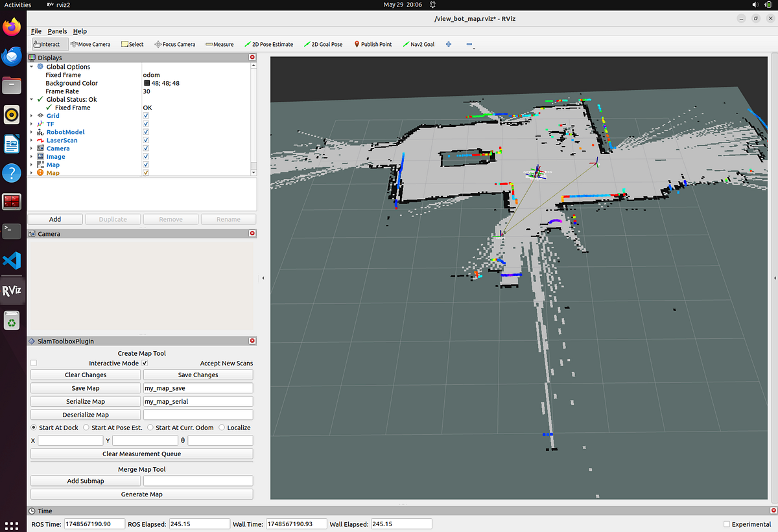Activate the 2D Pose Estimate tool
The image size is (778, 532).
[x=269, y=44]
